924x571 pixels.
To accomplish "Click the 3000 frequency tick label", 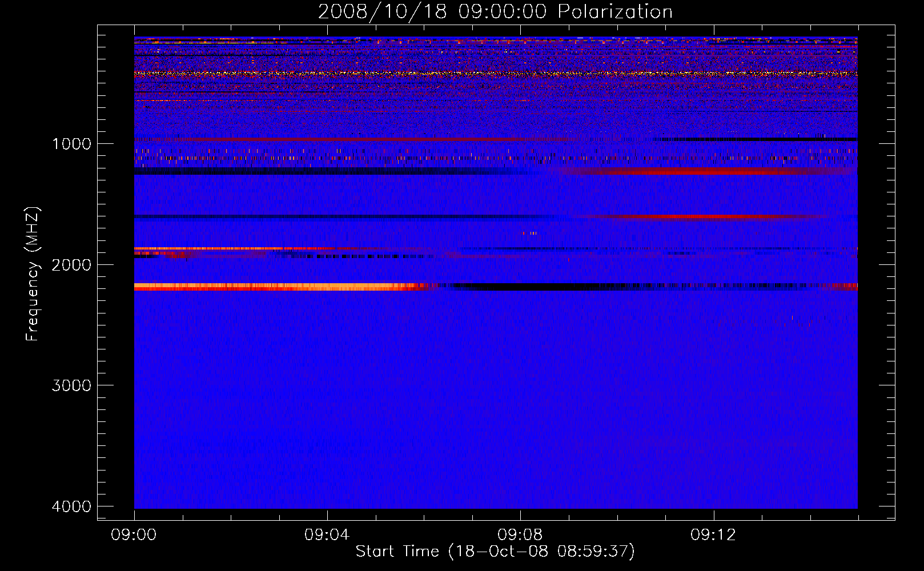I will (72, 385).
